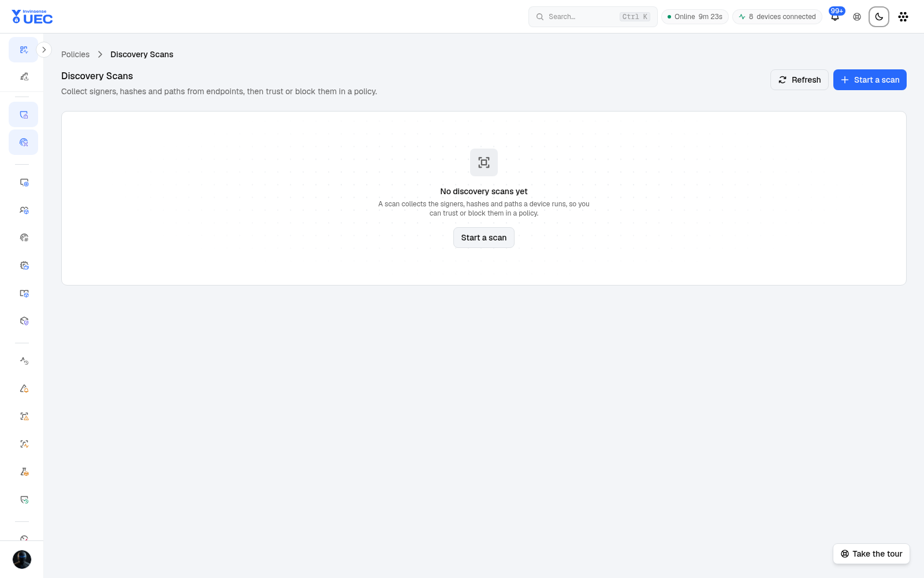Toggle dark mode with the moon button
This screenshot has width=924, height=578.
pos(879,17)
